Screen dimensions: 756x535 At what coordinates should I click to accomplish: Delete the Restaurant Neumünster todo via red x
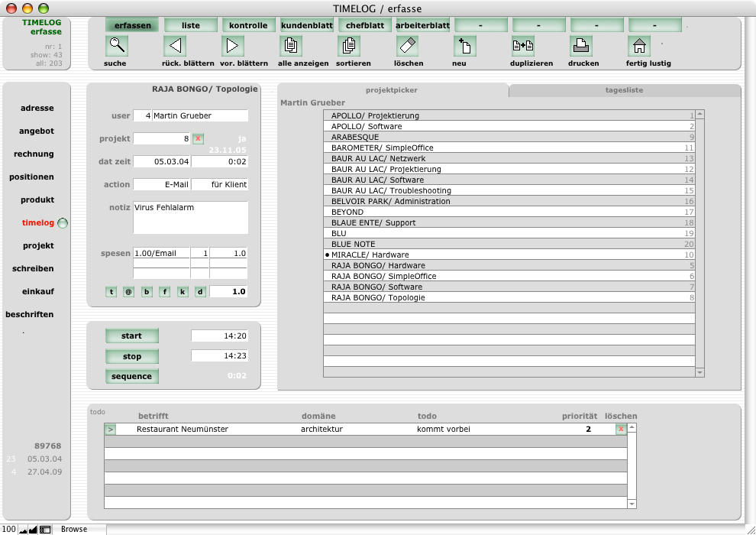(x=621, y=430)
